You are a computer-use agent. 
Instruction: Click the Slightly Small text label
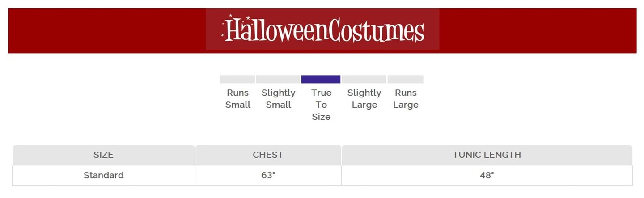[x=278, y=99]
